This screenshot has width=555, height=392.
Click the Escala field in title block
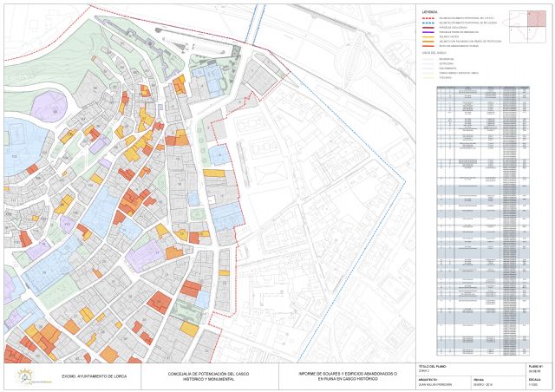point(535,382)
